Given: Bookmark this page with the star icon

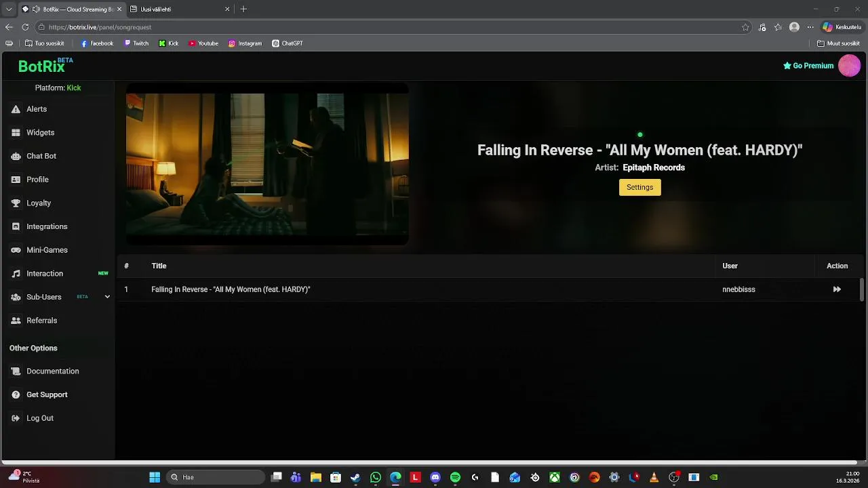Looking at the screenshot, I should tap(745, 27).
